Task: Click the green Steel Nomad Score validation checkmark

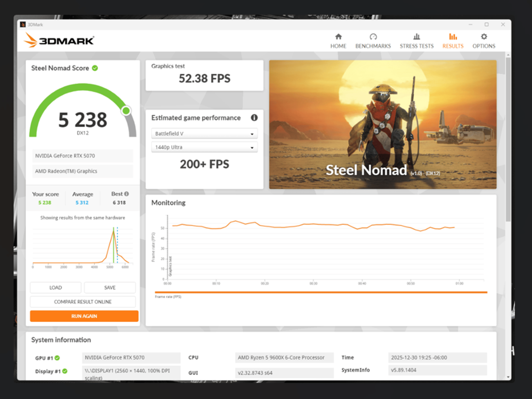Action: 95,68
